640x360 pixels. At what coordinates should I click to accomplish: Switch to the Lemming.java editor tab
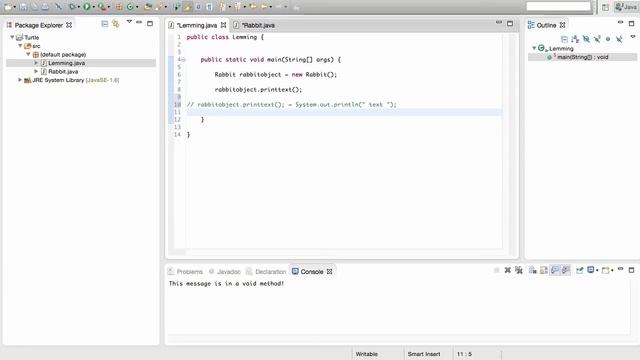[x=197, y=25]
